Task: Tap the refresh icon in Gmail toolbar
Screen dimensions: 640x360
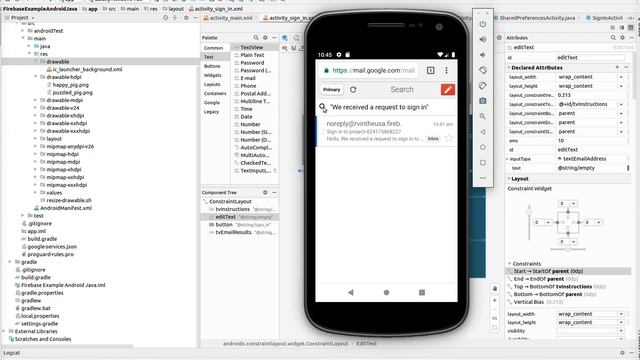Action: click(x=353, y=89)
